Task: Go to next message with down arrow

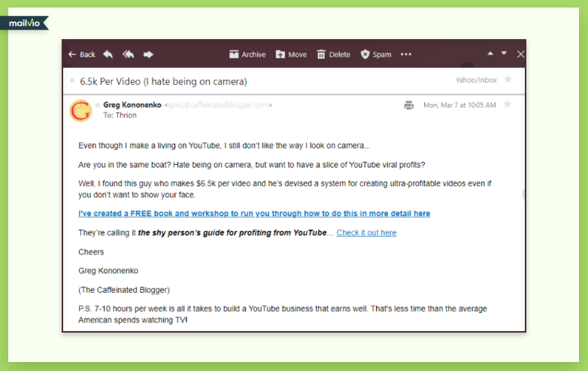Action: (x=504, y=53)
